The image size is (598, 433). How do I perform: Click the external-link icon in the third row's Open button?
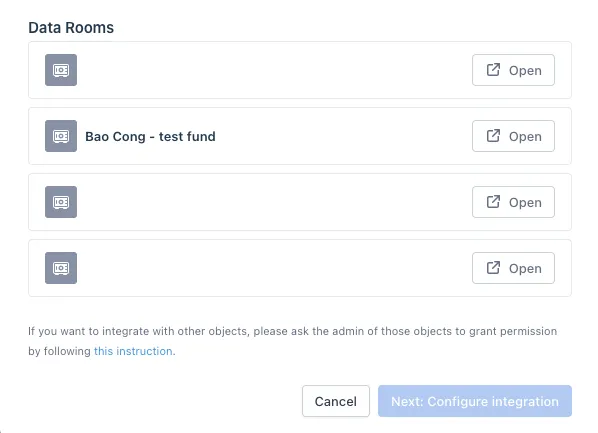click(x=493, y=202)
